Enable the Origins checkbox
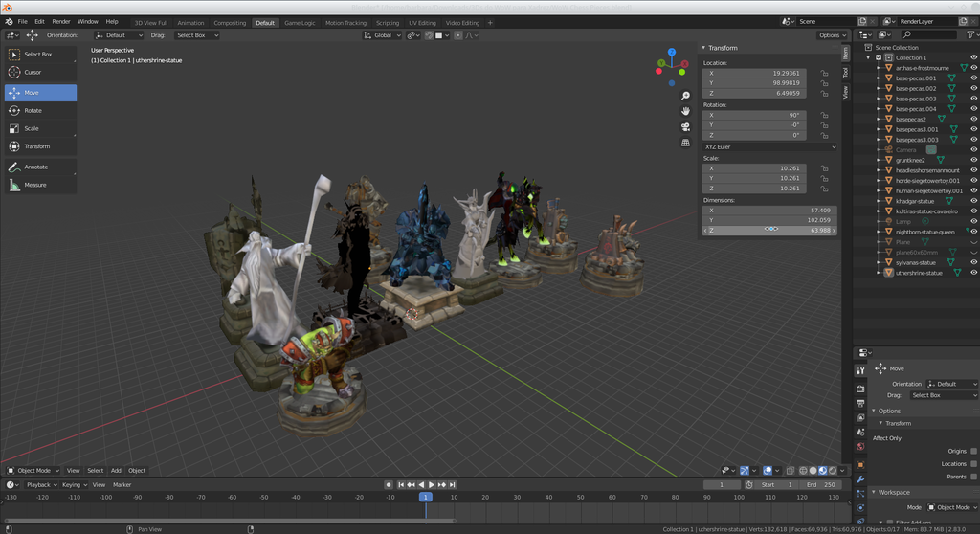The image size is (980, 534). click(973, 451)
